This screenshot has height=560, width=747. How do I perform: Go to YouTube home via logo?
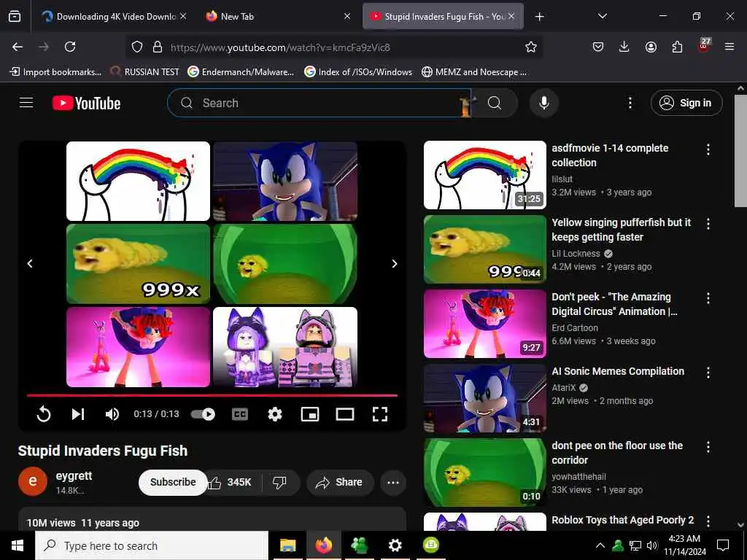(86, 103)
